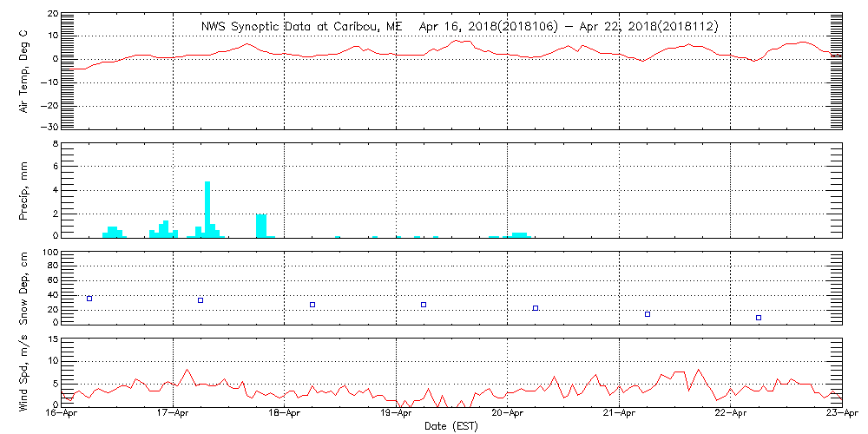Select the 'Precip, mm' axis label
The width and height of the screenshot is (868, 434).
(23, 190)
